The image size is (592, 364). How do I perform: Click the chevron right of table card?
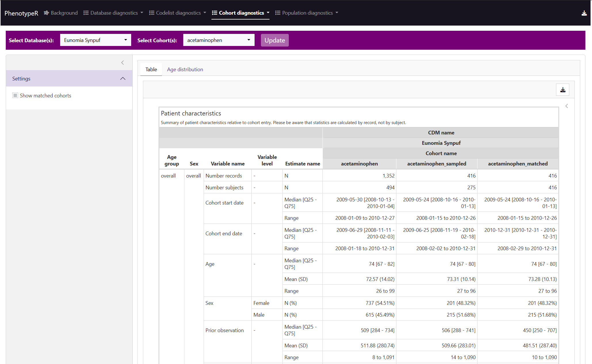566,106
